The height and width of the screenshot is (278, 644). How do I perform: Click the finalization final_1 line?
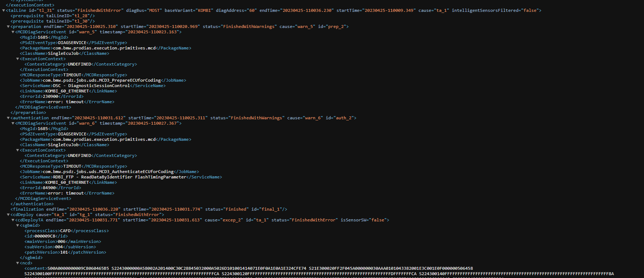149,209
